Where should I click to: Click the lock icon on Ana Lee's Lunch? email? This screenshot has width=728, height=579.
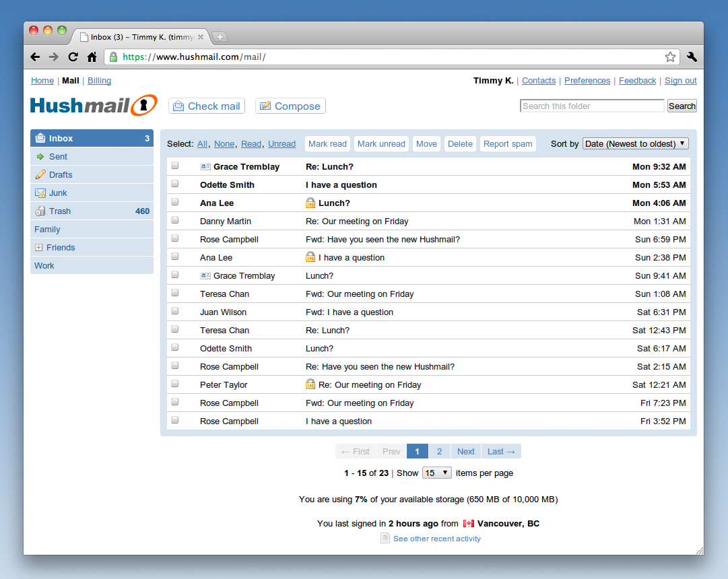tap(310, 203)
